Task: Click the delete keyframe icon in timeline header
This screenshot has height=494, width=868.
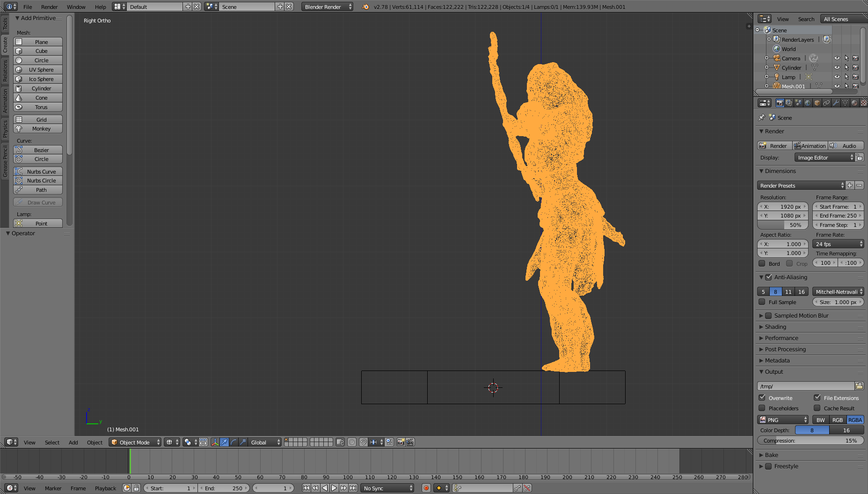Action: tap(527, 488)
